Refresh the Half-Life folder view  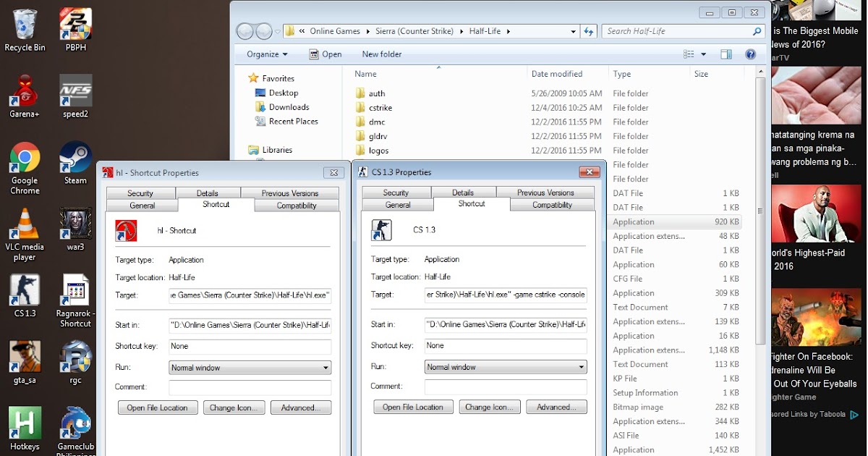[x=589, y=31]
